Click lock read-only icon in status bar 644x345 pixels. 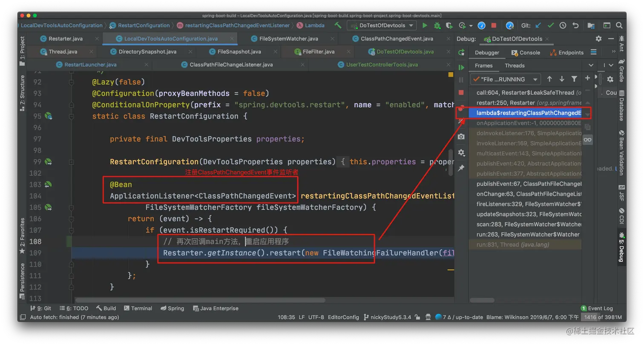pos(417,317)
